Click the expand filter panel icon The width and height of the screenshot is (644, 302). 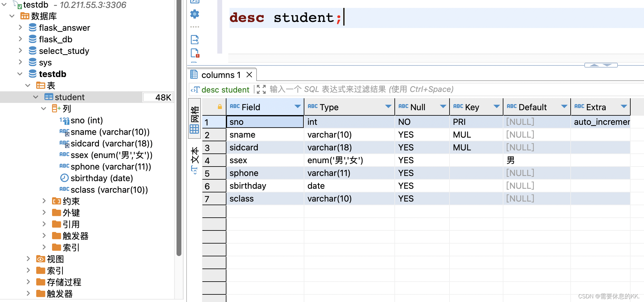pyautogui.click(x=261, y=90)
